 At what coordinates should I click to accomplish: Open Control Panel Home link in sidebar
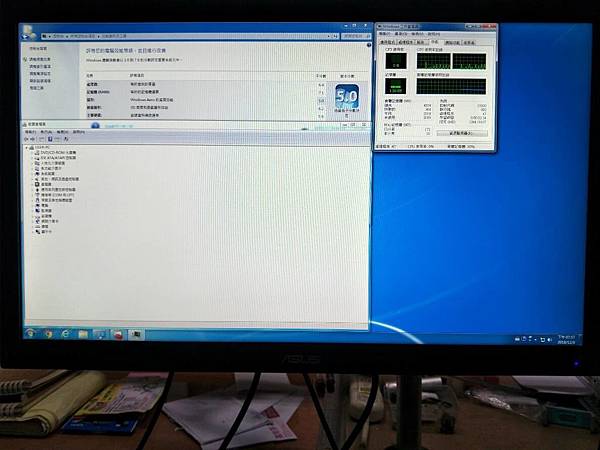pyautogui.click(x=38, y=49)
